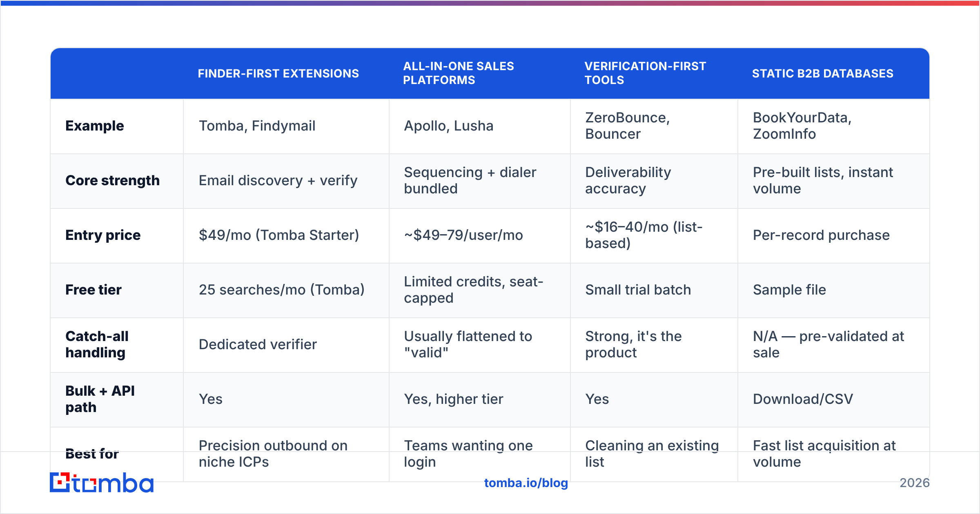The image size is (980, 514).
Task: Click the 2026 year text
Action: (x=915, y=483)
